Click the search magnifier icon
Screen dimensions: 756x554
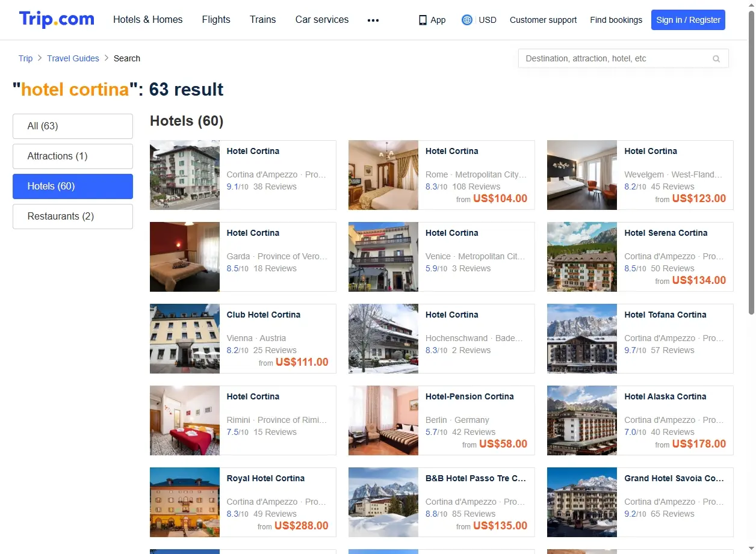coord(716,59)
